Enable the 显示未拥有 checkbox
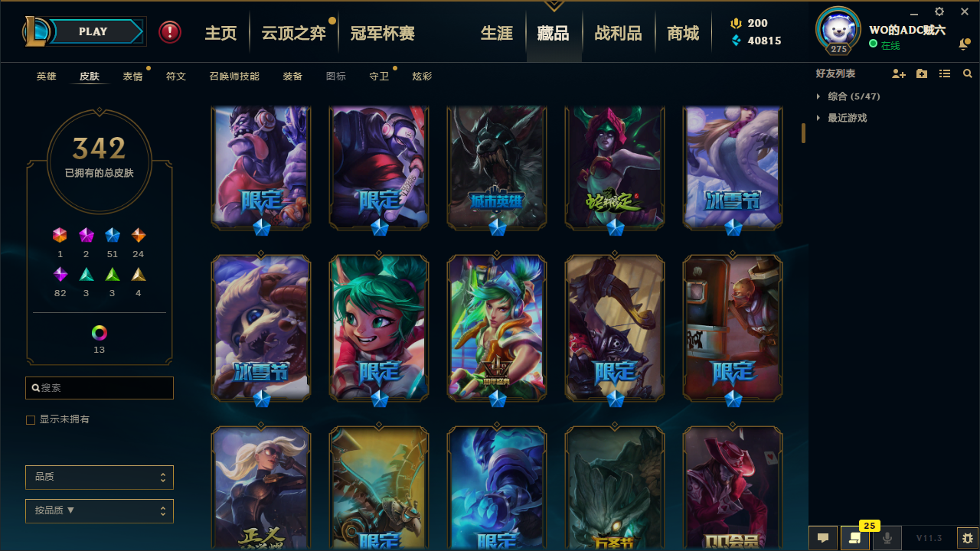 [x=31, y=419]
